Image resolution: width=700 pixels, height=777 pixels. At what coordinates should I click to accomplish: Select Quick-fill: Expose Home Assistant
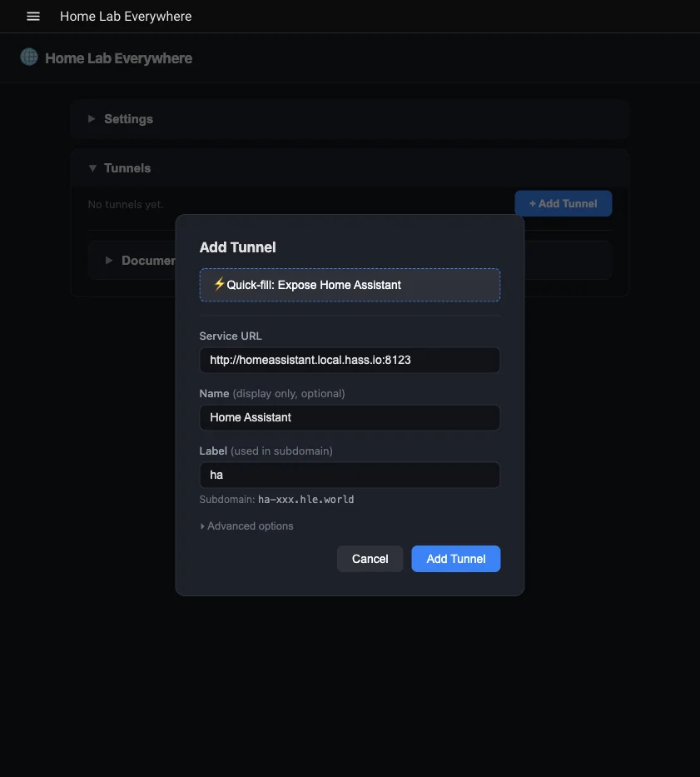(x=349, y=284)
